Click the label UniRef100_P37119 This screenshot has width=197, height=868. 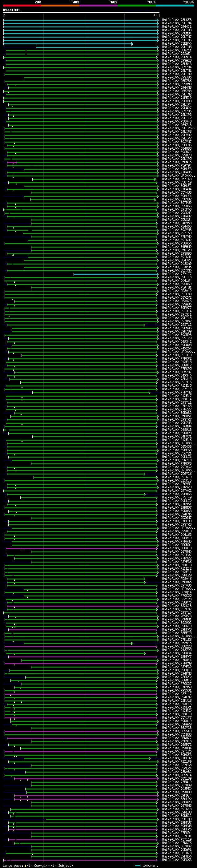pyautogui.click(x=176, y=840)
